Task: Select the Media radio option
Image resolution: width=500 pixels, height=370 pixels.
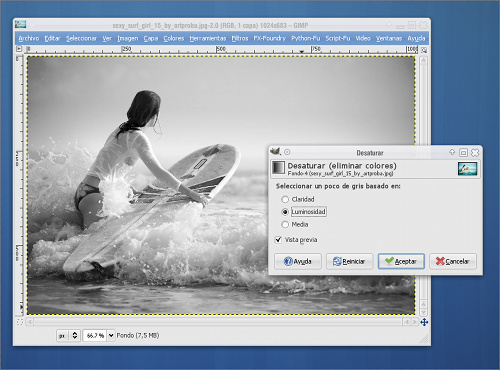Action: pyautogui.click(x=295, y=224)
